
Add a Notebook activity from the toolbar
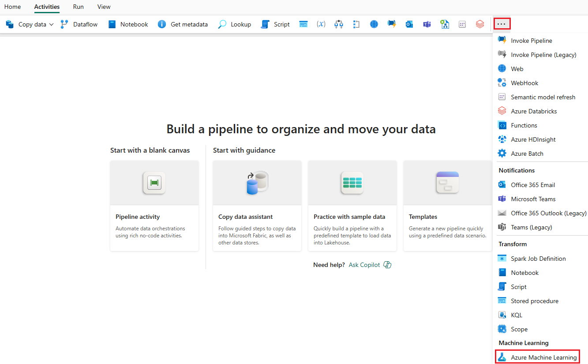[128, 24]
